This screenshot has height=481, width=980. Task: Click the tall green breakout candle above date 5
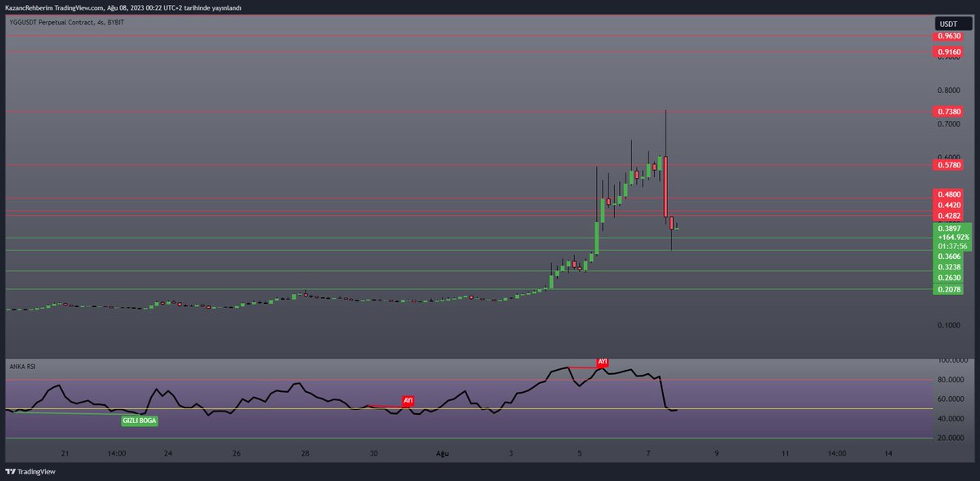click(x=597, y=237)
